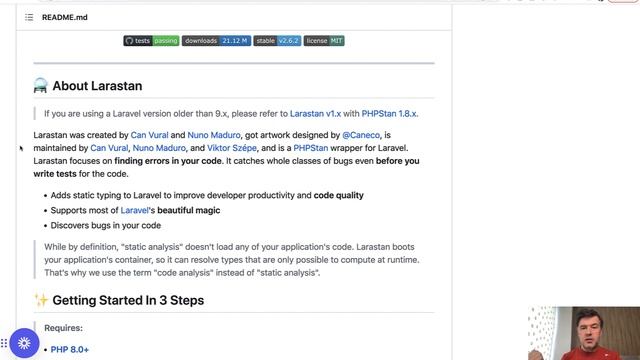Click the 'Discovers bugs in your code' bullet
640x360 pixels.
106,225
